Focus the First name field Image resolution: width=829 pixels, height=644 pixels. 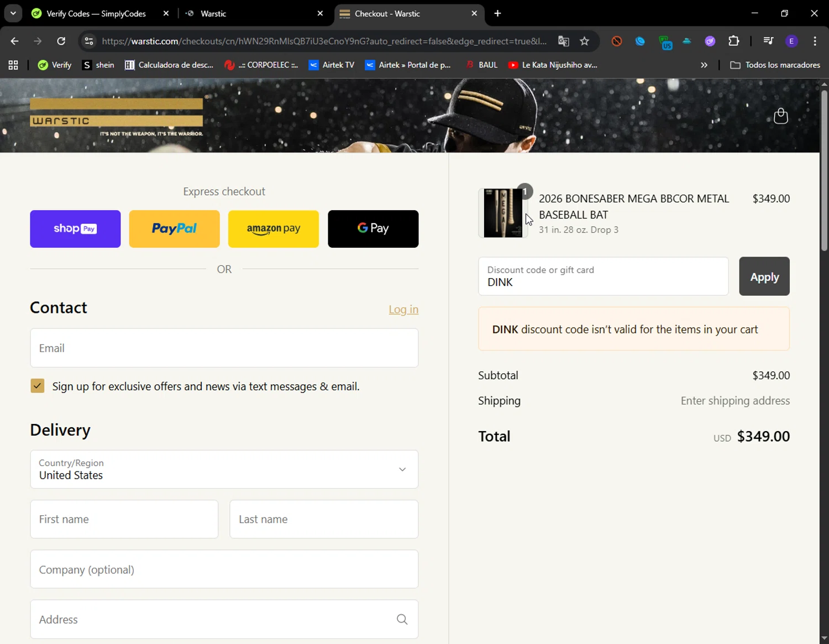(x=124, y=519)
